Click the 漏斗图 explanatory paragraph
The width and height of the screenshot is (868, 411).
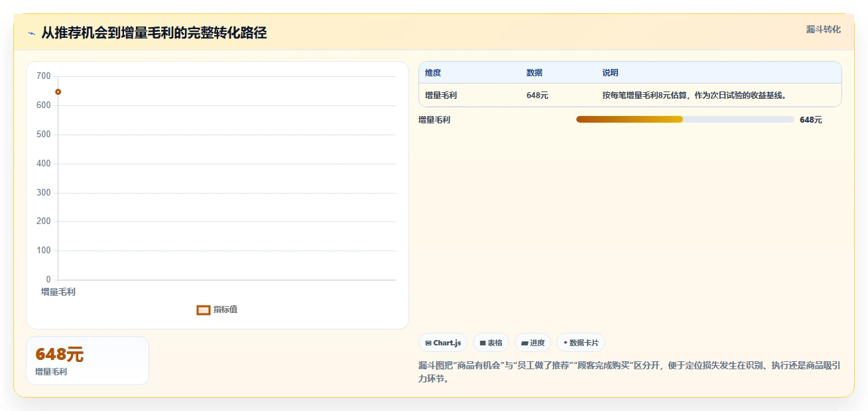pos(629,373)
